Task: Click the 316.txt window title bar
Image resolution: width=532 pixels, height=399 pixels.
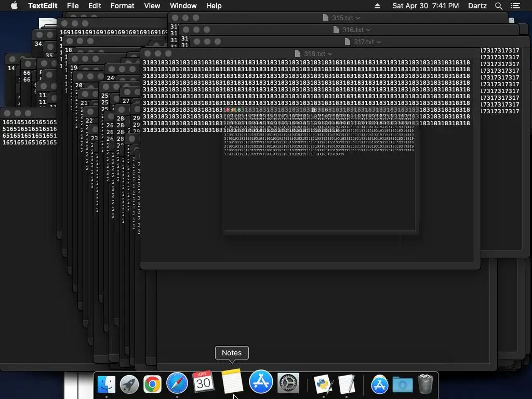Action: tap(349, 30)
